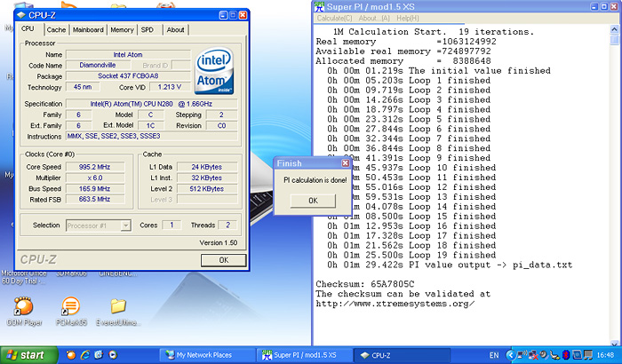
Task: Click the 16:48 system clock
Action: coord(606,355)
